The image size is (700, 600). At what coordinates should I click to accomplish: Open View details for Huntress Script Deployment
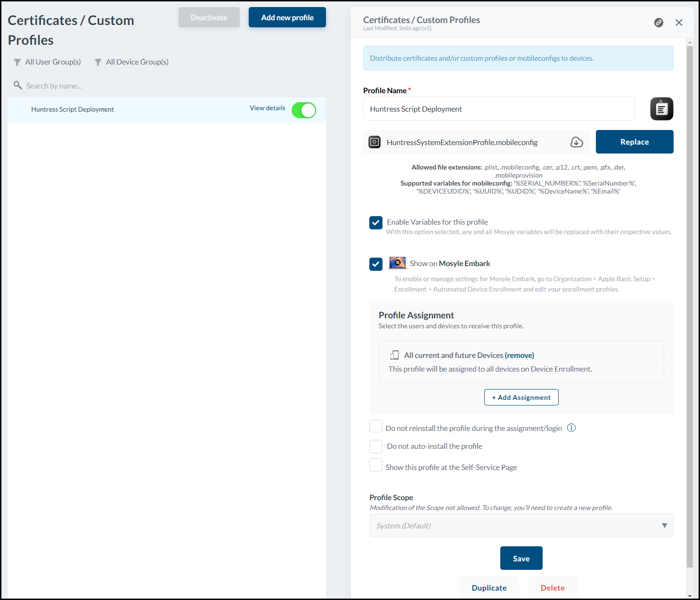(268, 108)
